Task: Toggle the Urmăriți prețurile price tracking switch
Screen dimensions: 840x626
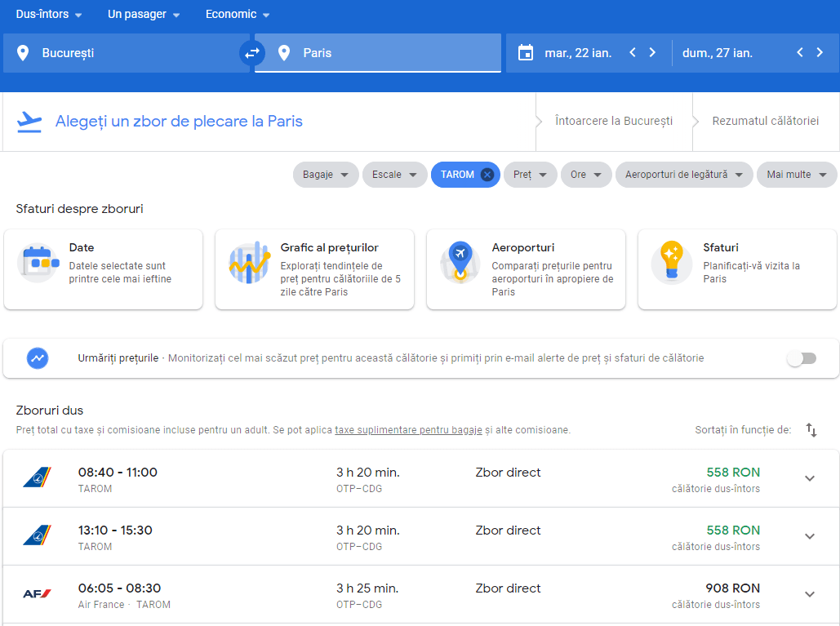Action: click(x=802, y=358)
